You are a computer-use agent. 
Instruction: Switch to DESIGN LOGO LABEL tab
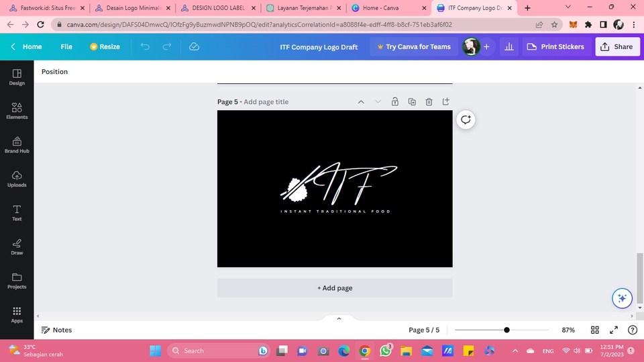219,8
